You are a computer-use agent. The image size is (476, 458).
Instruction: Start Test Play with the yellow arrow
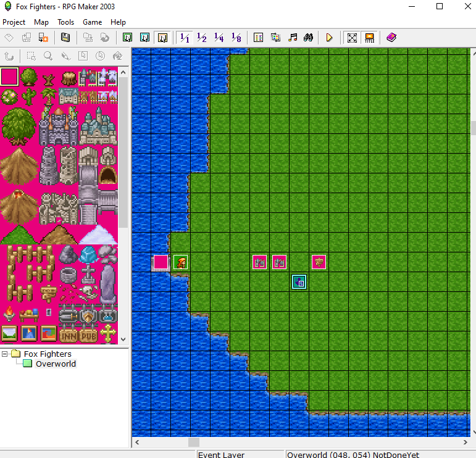tap(330, 38)
